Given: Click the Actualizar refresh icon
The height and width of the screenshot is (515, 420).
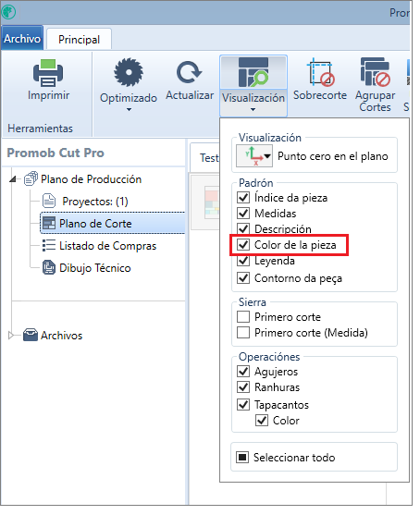Looking at the screenshot, I should [189, 72].
